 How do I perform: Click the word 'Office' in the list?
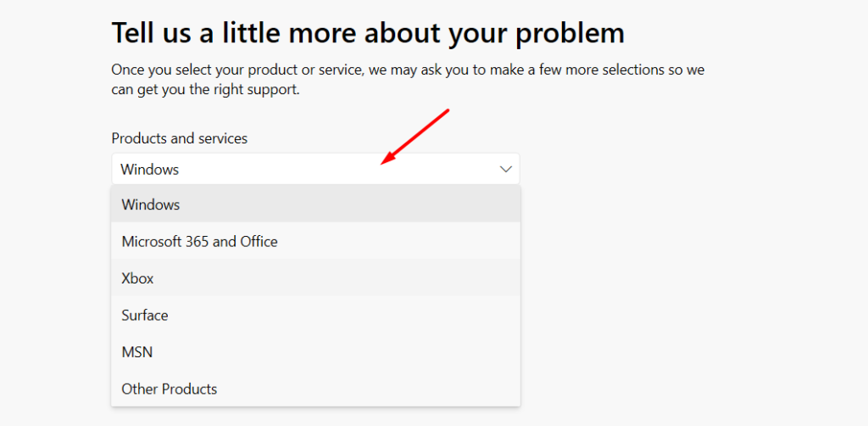[x=259, y=242]
